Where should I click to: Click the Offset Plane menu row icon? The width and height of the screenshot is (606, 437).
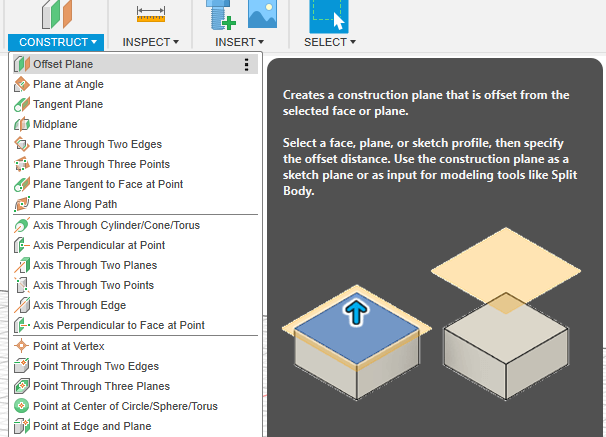coord(22,64)
